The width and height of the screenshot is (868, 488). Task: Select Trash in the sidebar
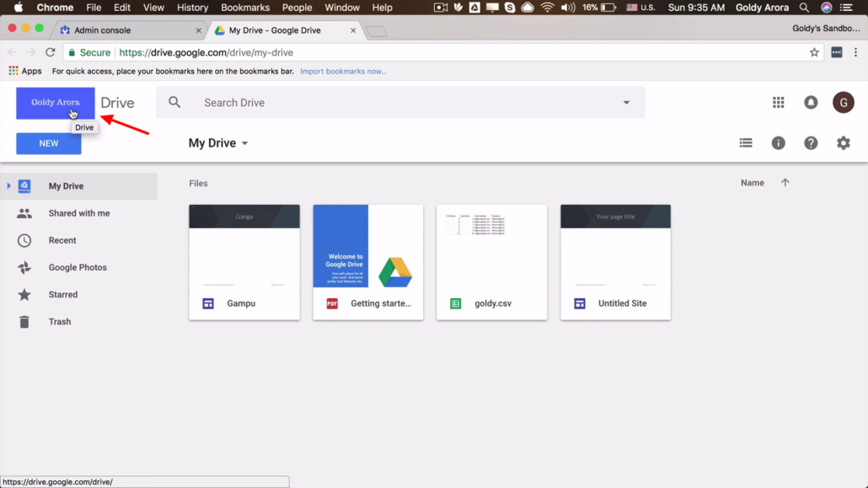(x=59, y=321)
